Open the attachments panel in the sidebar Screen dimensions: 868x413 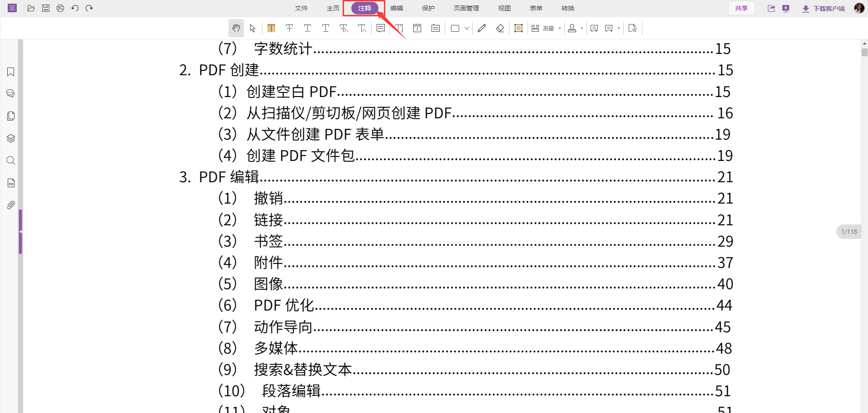click(x=10, y=205)
